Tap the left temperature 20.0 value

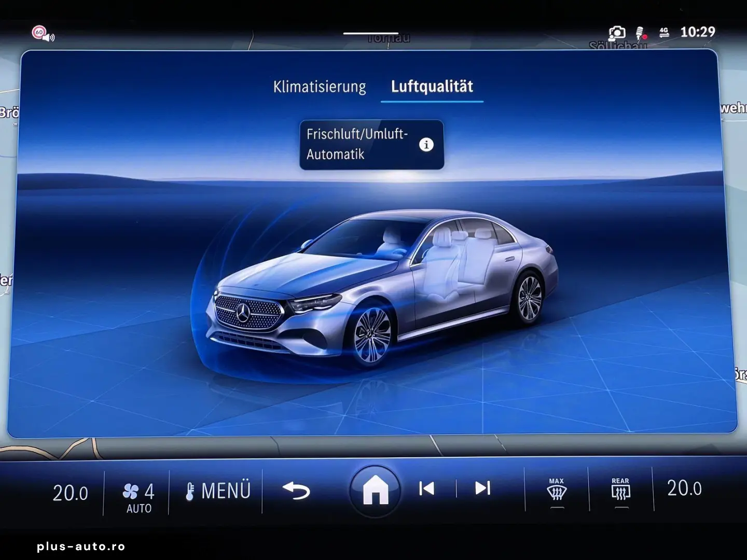[x=71, y=493]
